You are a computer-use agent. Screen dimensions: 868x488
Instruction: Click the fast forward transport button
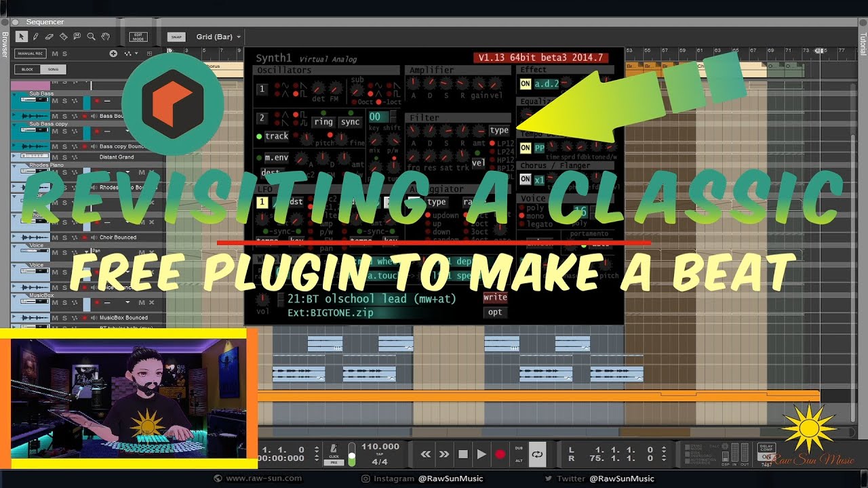coord(444,454)
